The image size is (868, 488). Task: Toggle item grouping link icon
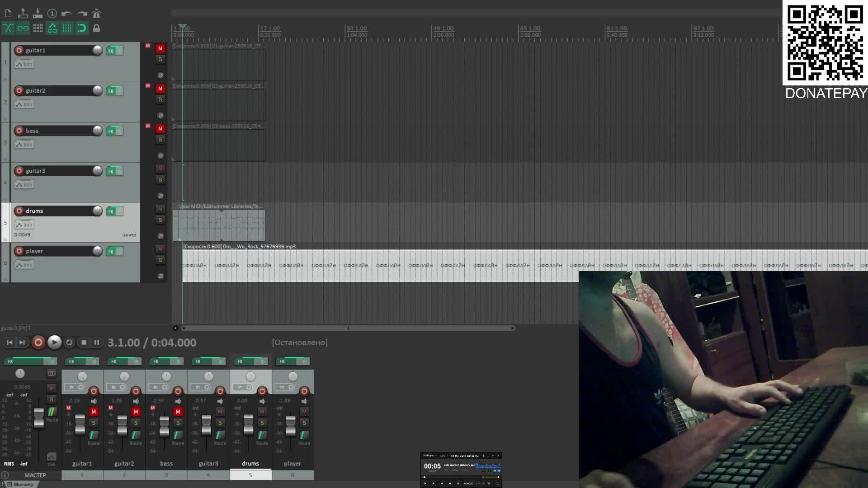[23, 28]
